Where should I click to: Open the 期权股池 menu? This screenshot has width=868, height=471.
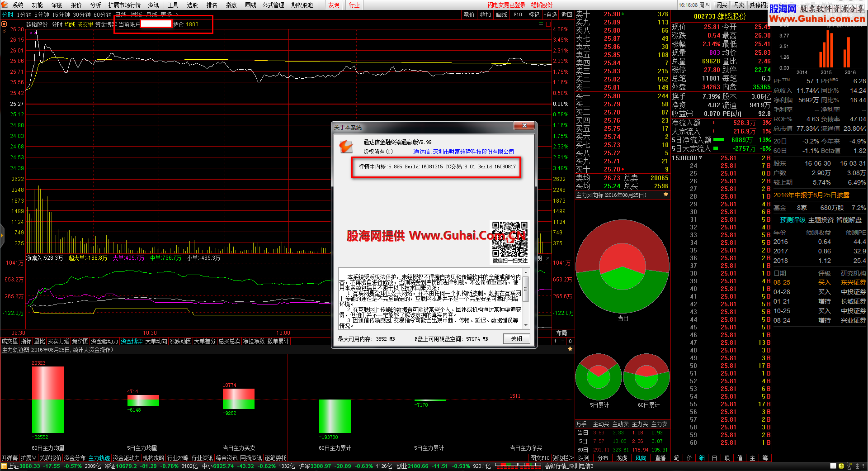click(302, 5)
